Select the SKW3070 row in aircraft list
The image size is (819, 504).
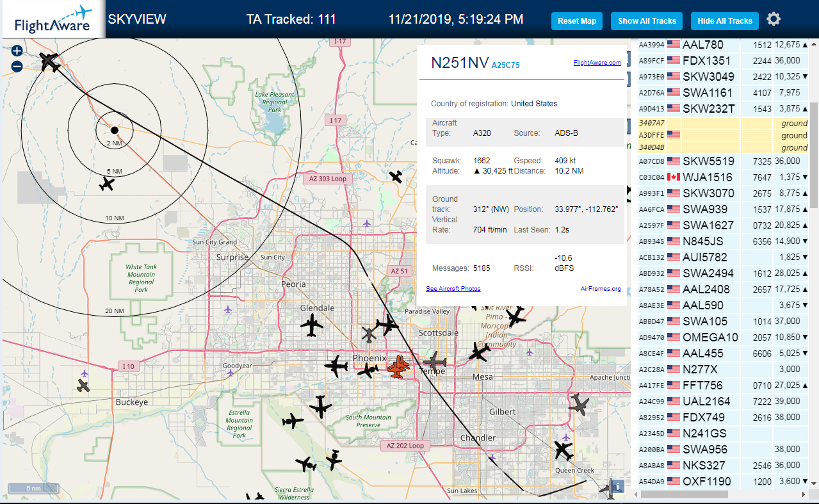[723, 193]
